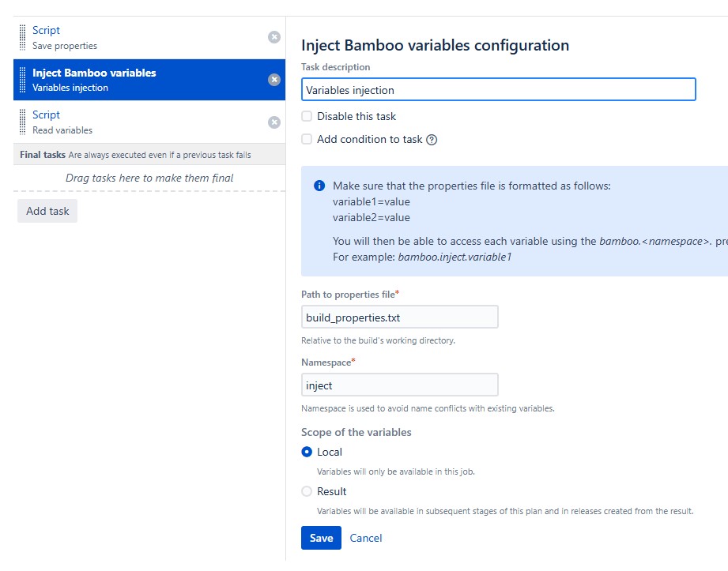Image resolution: width=728 pixels, height=571 pixels.
Task: Click the Add task button
Action: [47, 211]
